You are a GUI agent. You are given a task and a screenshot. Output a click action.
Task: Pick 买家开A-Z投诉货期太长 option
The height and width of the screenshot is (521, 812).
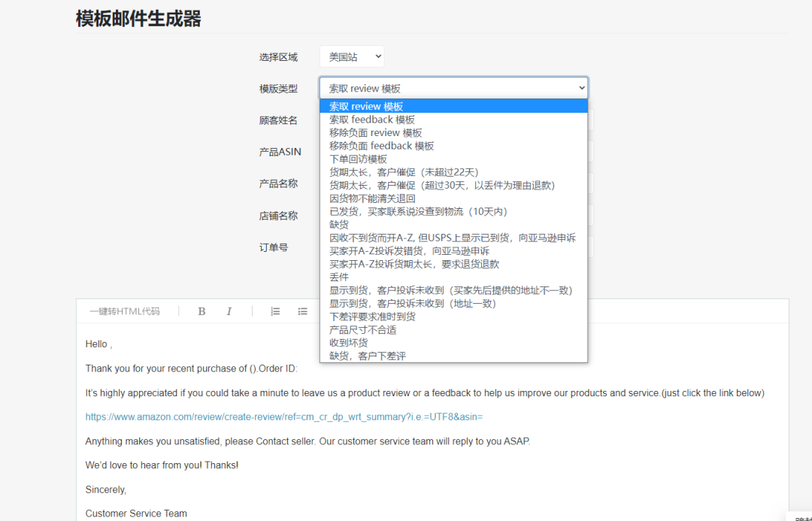pyautogui.click(x=453, y=264)
